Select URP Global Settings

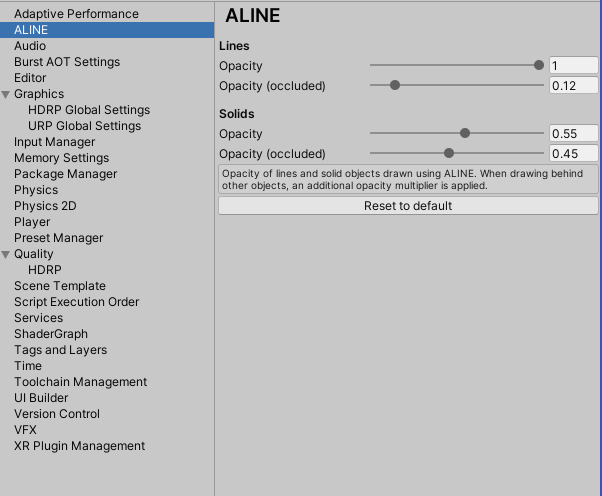[x=85, y=126]
